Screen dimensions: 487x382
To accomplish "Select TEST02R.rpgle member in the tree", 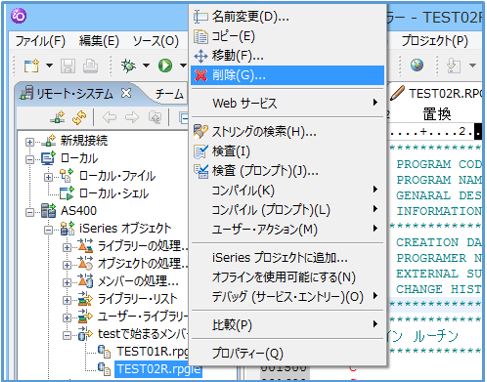I will coord(159,369).
